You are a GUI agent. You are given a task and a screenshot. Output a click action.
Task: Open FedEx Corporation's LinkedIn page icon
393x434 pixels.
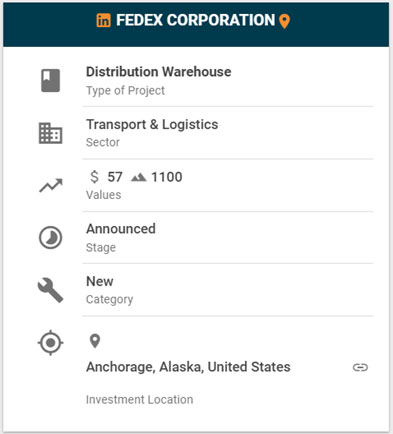[103, 20]
